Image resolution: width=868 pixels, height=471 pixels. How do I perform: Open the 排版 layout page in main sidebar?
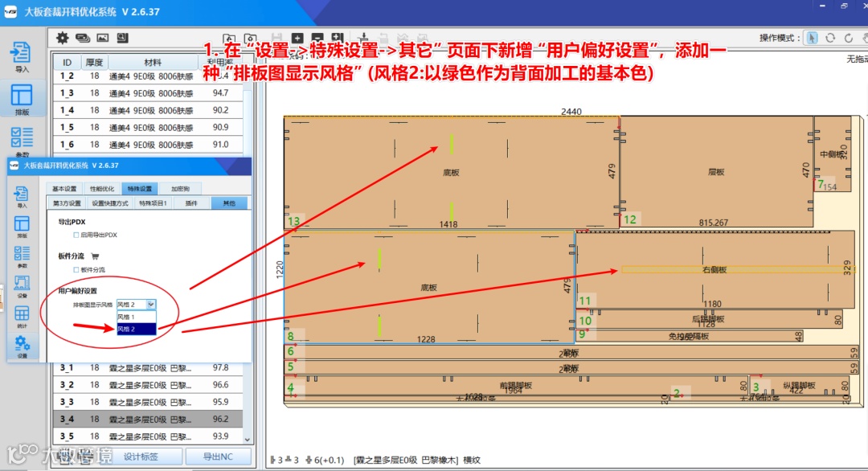click(x=21, y=99)
